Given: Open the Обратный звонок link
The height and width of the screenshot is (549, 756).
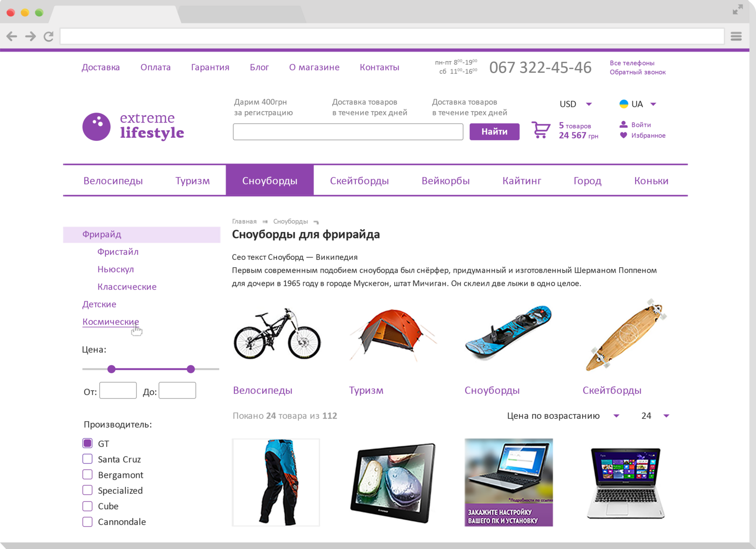Looking at the screenshot, I should 637,72.
